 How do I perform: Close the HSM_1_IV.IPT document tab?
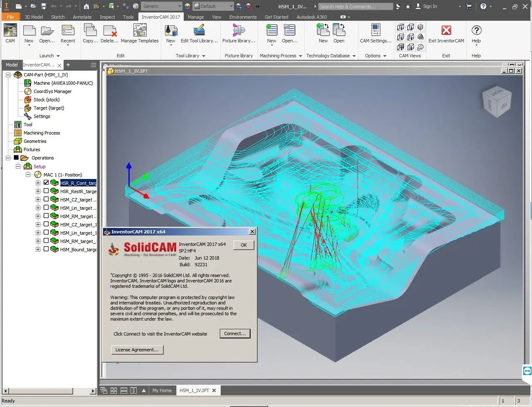point(214,390)
